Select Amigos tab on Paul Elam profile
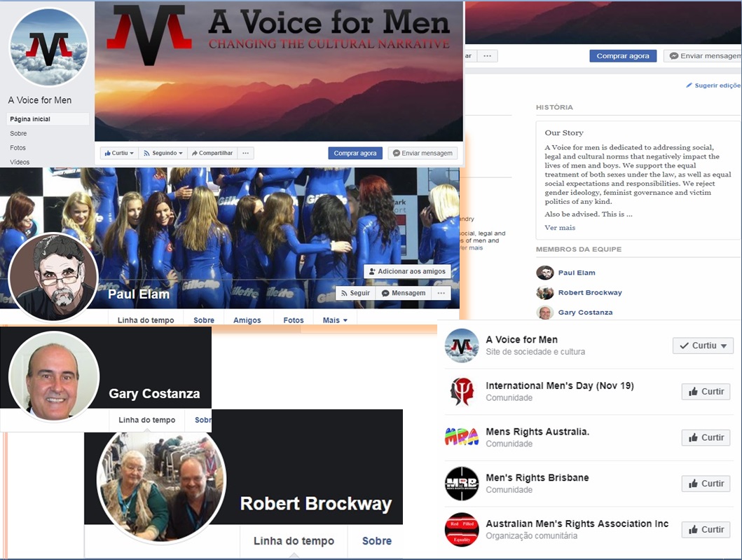Viewport: 742px width, 560px height. coord(247,320)
